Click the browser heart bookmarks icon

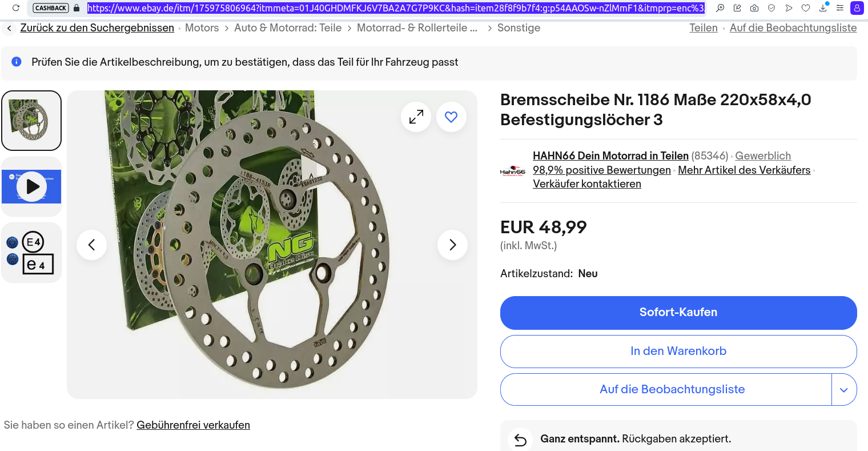click(x=806, y=8)
